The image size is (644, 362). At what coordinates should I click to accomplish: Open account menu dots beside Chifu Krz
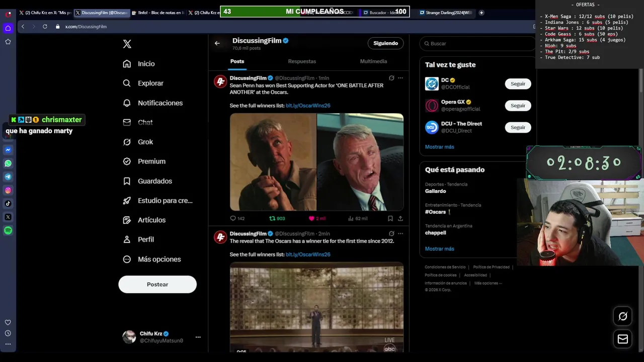tap(198, 337)
